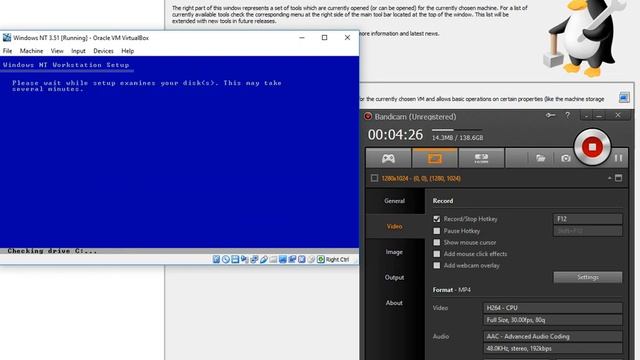This screenshot has height=360, width=640.
Task: Open the File menu in VirtualBox VM window
Action: [x=7, y=51]
